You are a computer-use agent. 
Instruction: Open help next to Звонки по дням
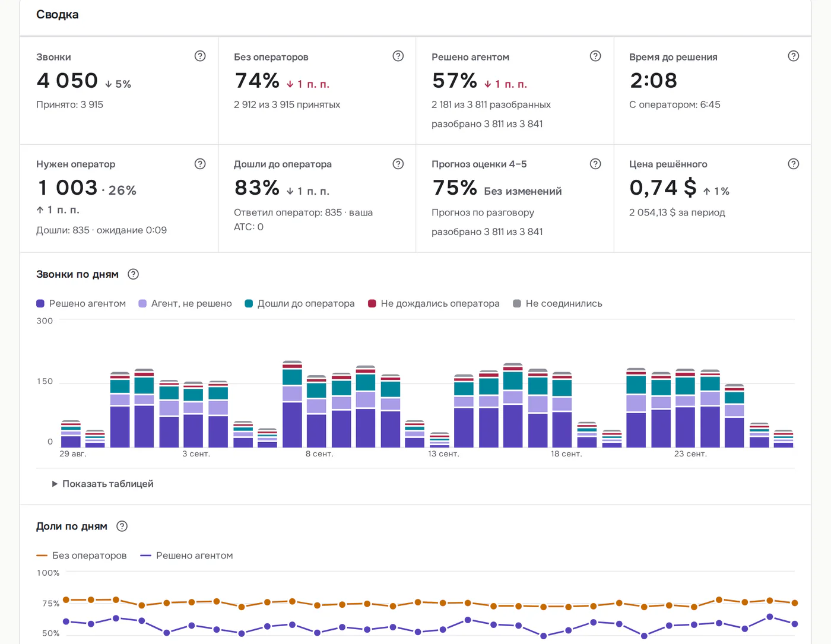point(134,274)
